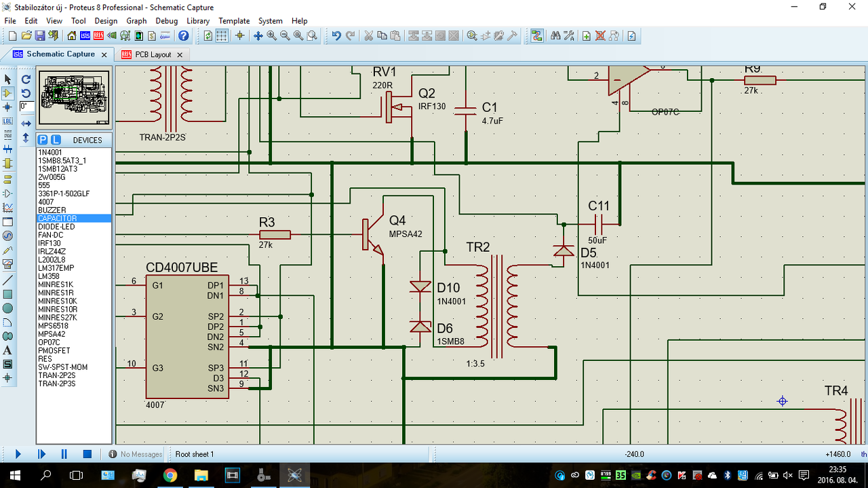
Task: Choose the 2D line drawing tool
Action: (x=7, y=280)
